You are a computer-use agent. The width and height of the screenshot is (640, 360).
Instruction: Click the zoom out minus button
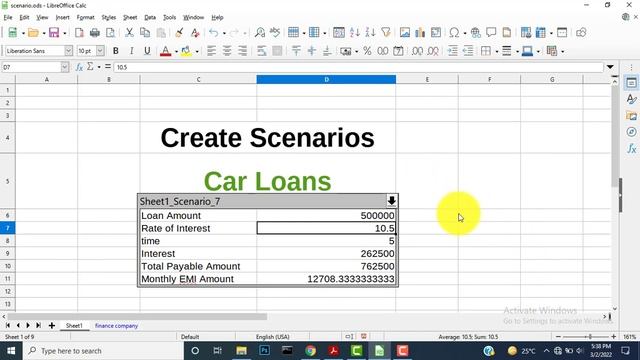pos(558,337)
